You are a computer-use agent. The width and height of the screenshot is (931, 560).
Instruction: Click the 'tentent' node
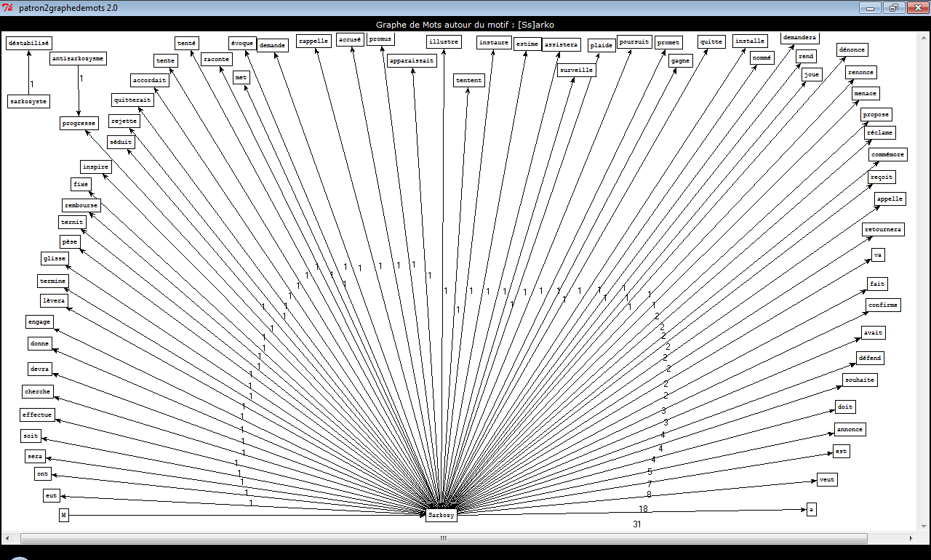point(469,80)
